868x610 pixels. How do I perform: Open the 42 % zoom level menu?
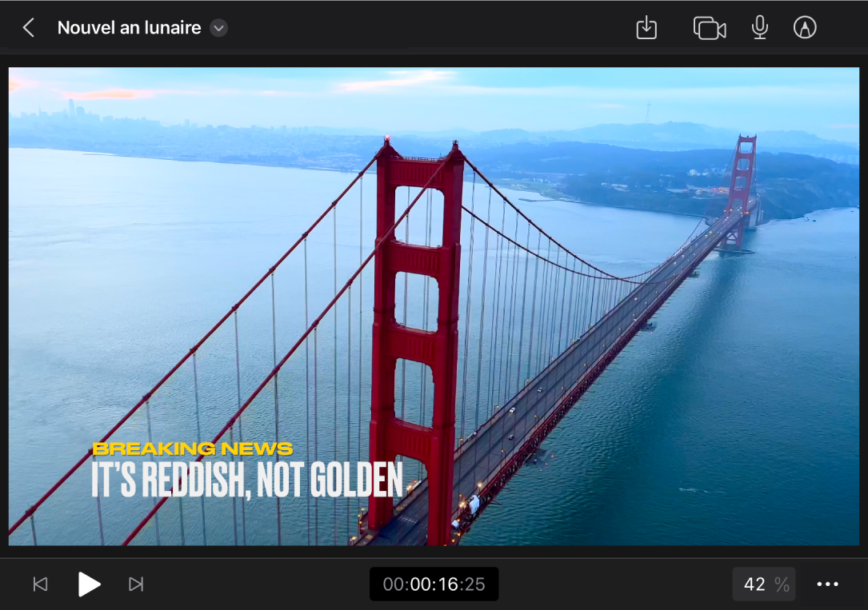(764, 584)
